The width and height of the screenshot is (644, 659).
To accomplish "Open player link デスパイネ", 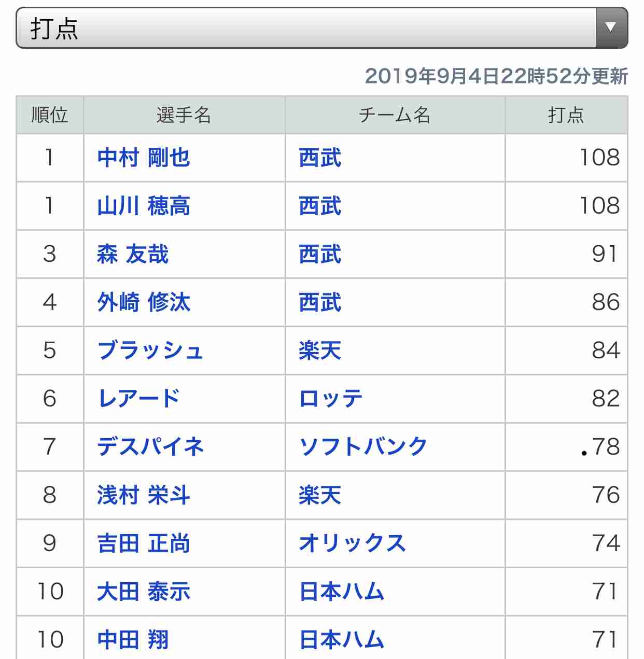I will click(150, 447).
